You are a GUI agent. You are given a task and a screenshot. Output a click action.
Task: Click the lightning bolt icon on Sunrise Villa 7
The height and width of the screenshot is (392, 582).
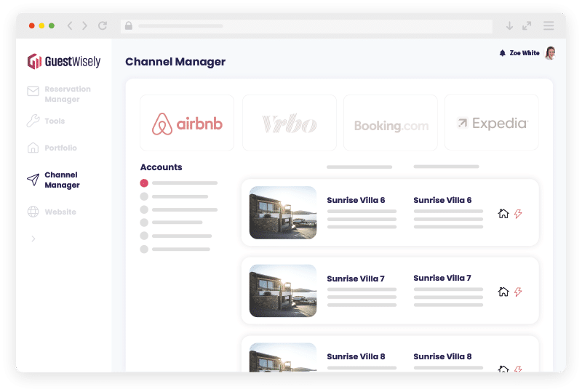point(518,292)
